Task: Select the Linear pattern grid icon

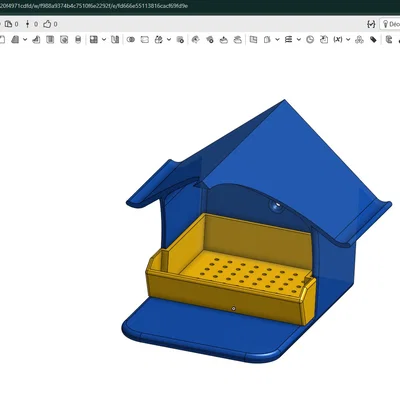Action: (x=94, y=40)
